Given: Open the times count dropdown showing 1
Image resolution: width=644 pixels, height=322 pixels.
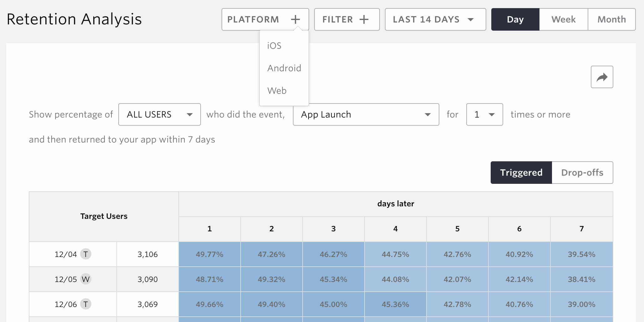Looking at the screenshot, I should pos(484,114).
